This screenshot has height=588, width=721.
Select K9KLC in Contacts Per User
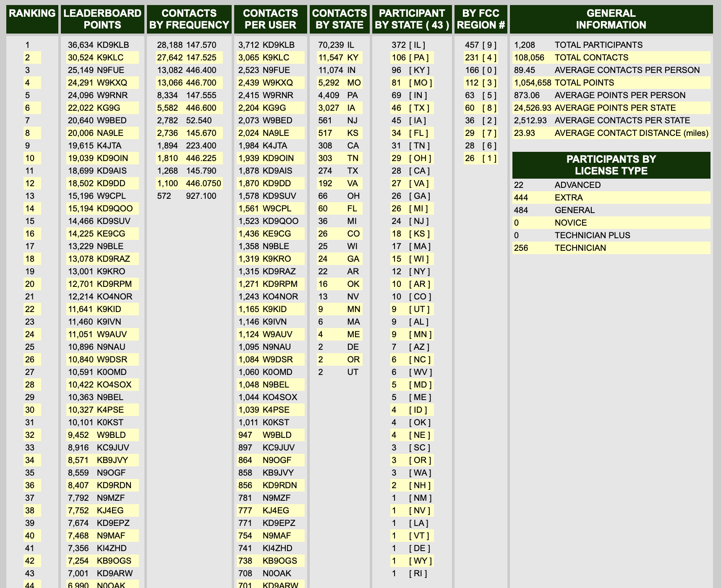(277, 57)
